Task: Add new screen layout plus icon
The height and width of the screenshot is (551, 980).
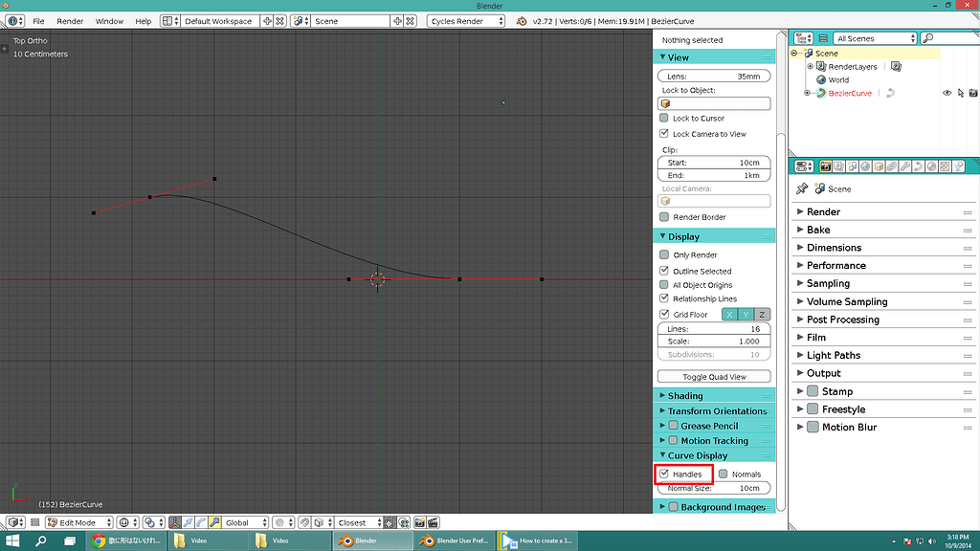Action: pyautogui.click(x=268, y=21)
